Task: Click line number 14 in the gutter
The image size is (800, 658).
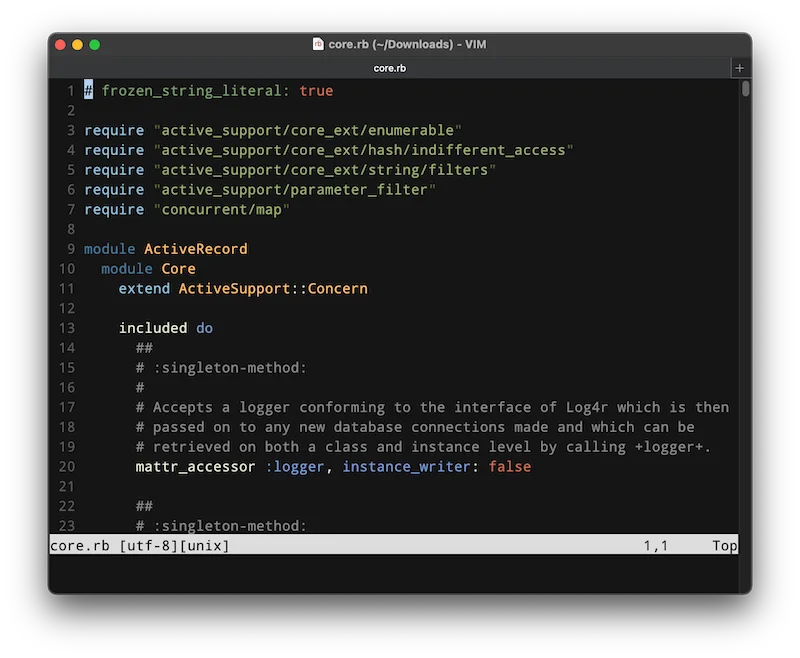Action: [x=67, y=347]
